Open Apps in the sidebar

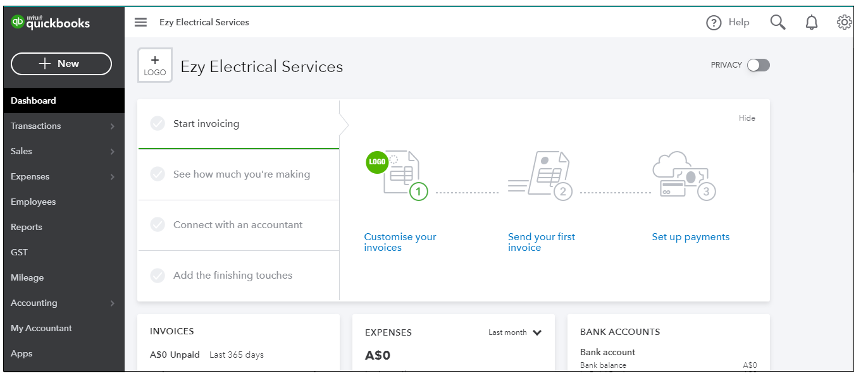click(64, 353)
